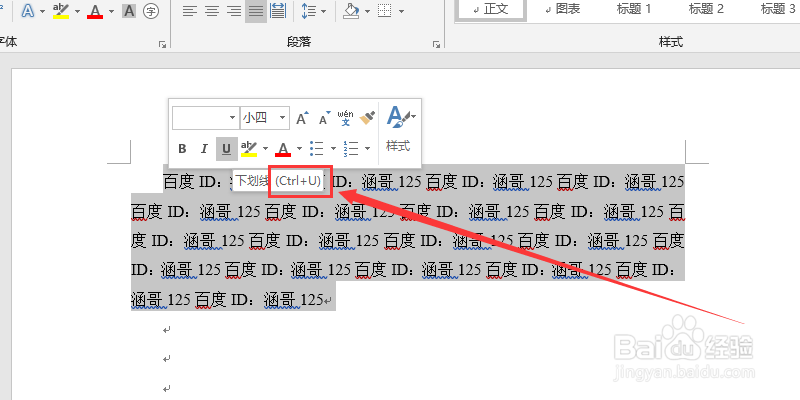Align text left in the ribbon

coord(190,11)
